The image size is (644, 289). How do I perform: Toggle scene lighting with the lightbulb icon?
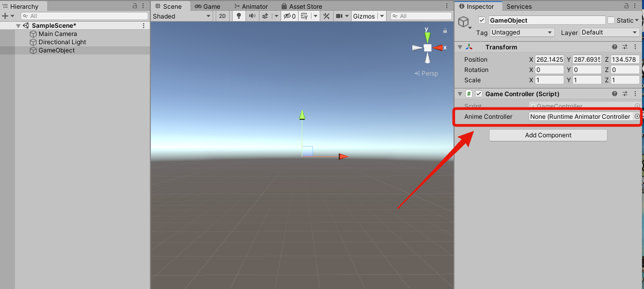(x=238, y=16)
